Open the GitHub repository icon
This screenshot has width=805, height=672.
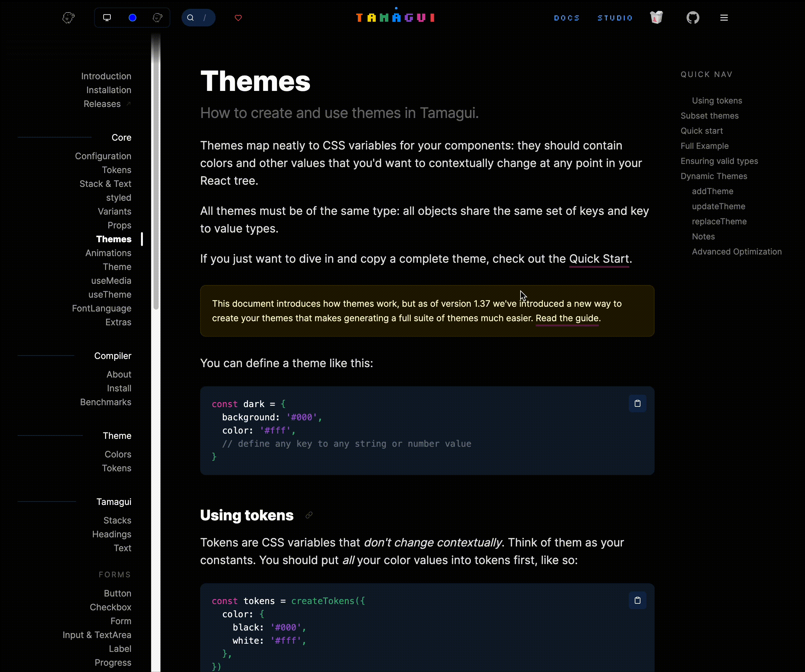click(693, 18)
